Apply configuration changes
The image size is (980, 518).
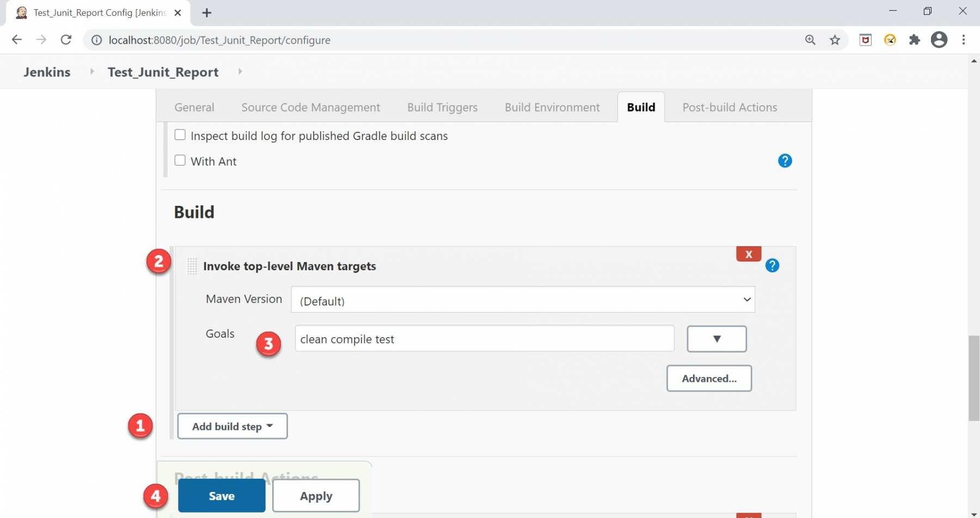pos(316,496)
